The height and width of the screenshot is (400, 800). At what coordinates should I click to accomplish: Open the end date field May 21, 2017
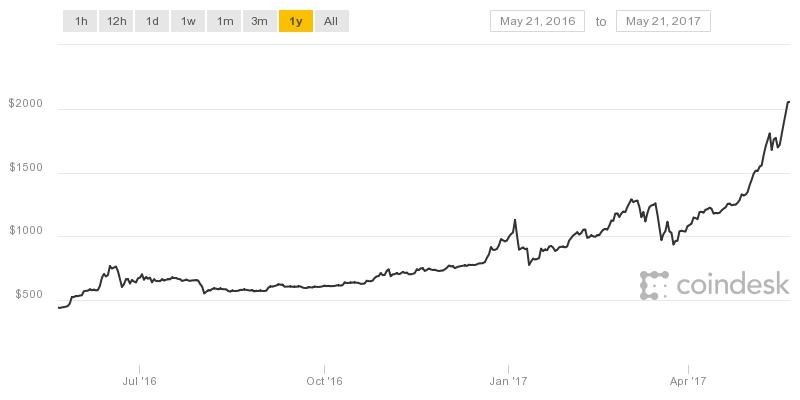664,21
